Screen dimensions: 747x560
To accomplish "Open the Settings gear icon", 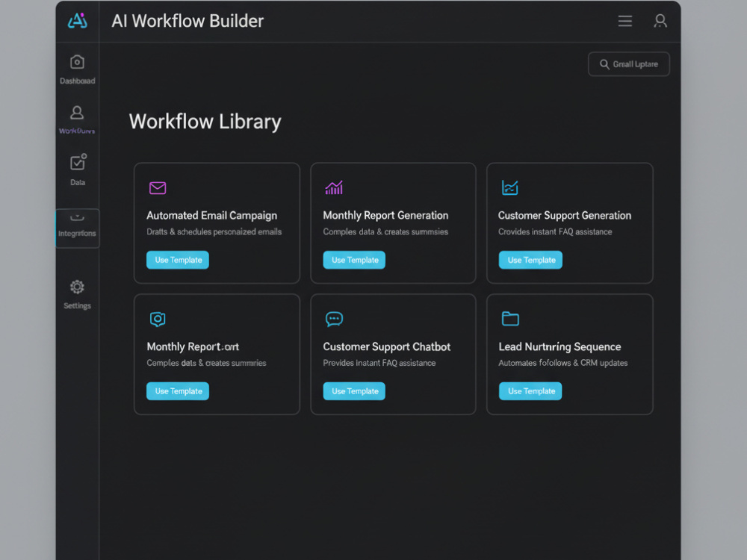I will (77, 287).
